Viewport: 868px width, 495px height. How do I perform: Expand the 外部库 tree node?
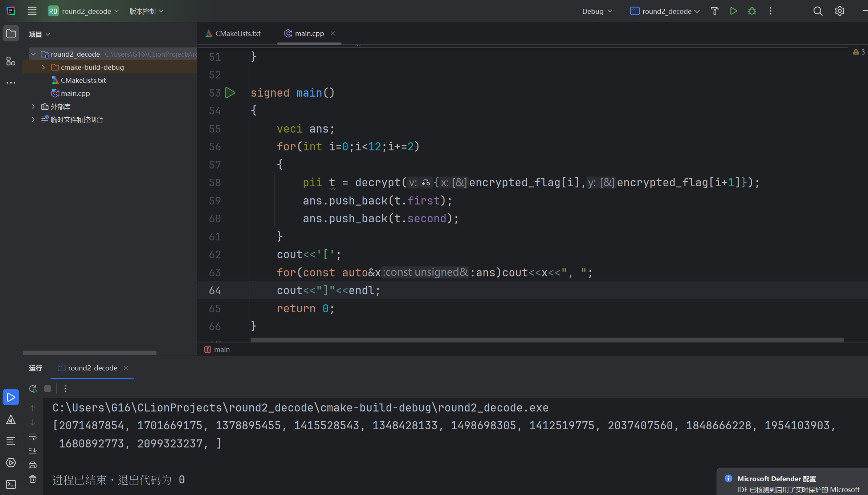33,106
